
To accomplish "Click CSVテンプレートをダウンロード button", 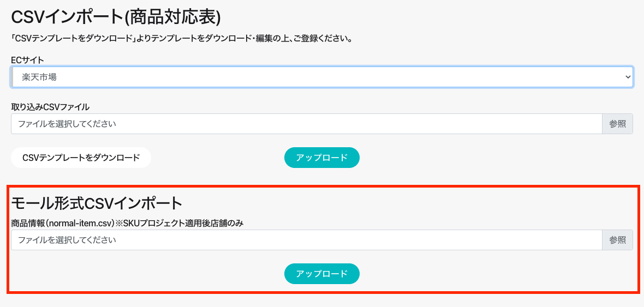I will click(x=81, y=158).
